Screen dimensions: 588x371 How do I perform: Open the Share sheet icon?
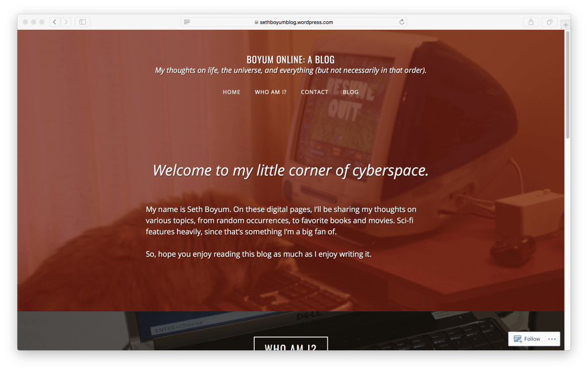click(x=531, y=22)
